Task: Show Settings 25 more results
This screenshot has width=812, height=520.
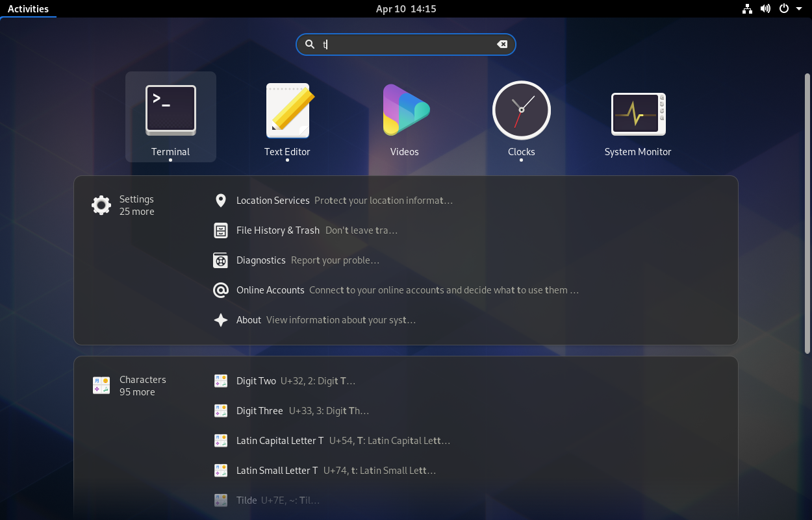Action: (136, 205)
